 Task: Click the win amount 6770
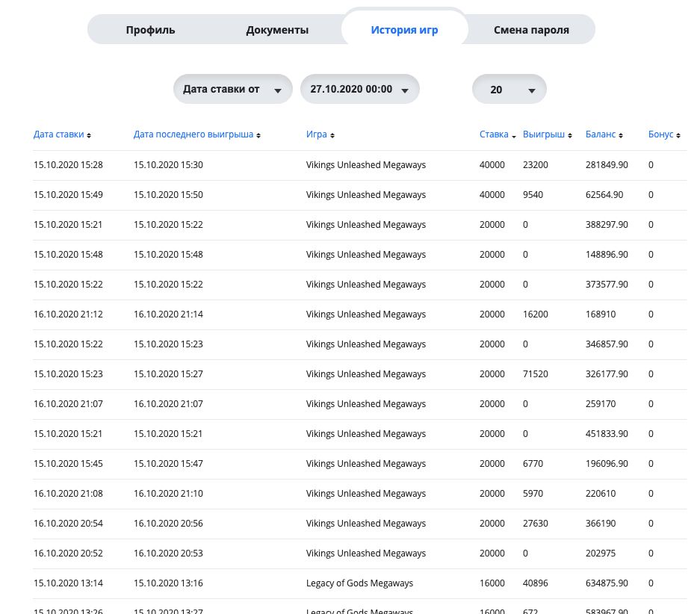[533, 464]
